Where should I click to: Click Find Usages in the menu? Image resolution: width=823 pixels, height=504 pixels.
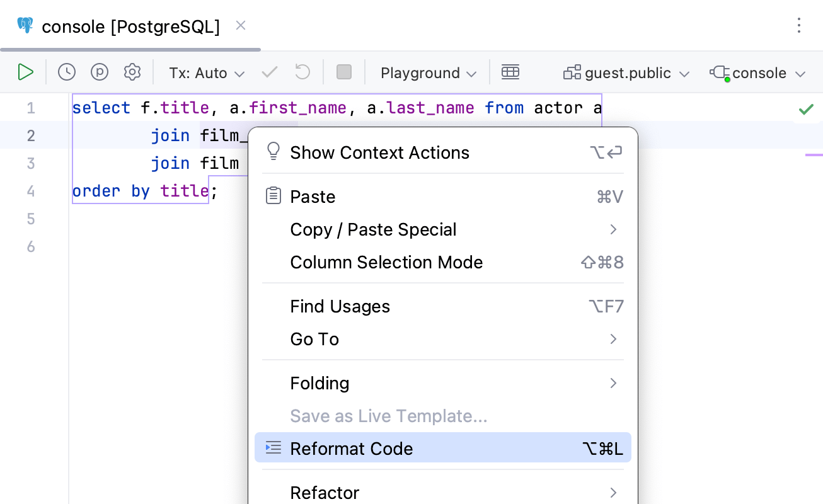coord(340,306)
